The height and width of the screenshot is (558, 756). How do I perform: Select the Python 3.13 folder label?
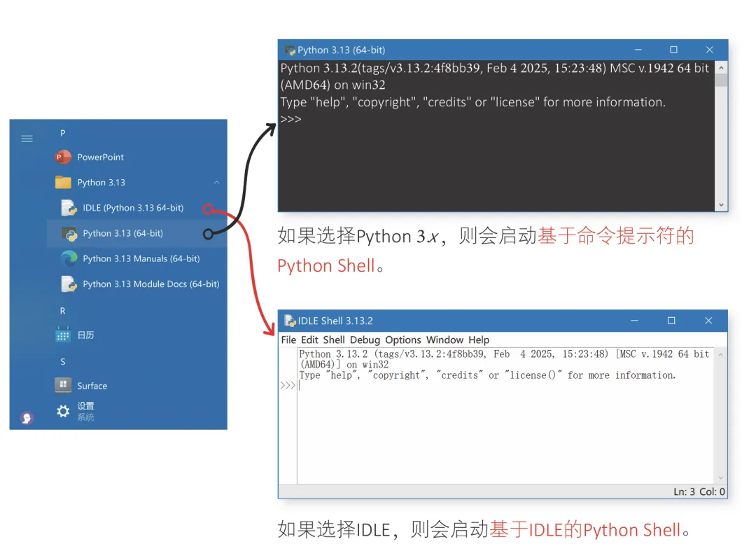coord(101,182)
